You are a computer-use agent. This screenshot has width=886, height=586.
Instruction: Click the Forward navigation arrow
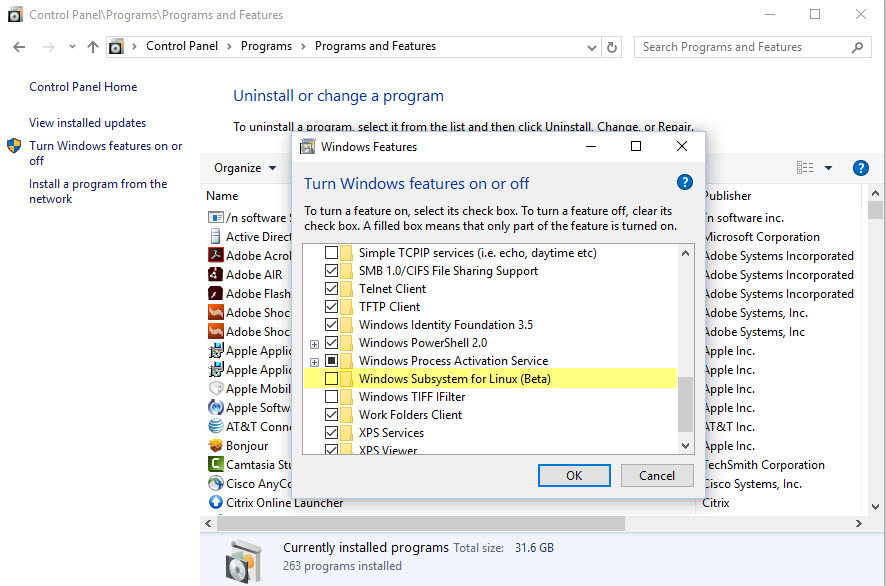point(49,47)
